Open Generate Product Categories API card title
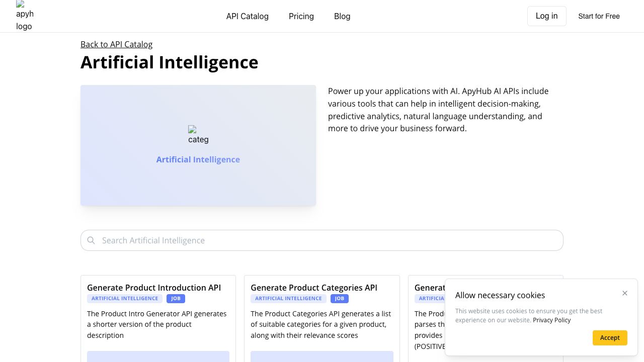This screenshot has width=644, height=362. click(314, 288)
